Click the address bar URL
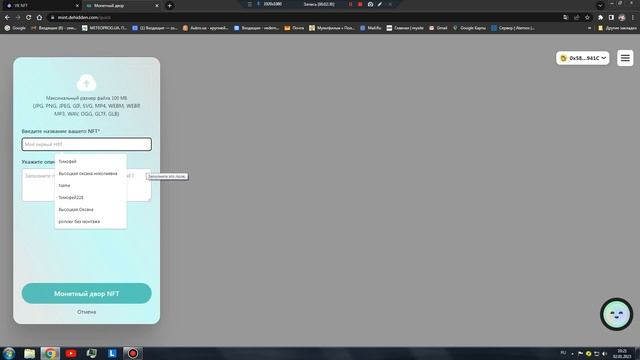 (x=84, y=18)
